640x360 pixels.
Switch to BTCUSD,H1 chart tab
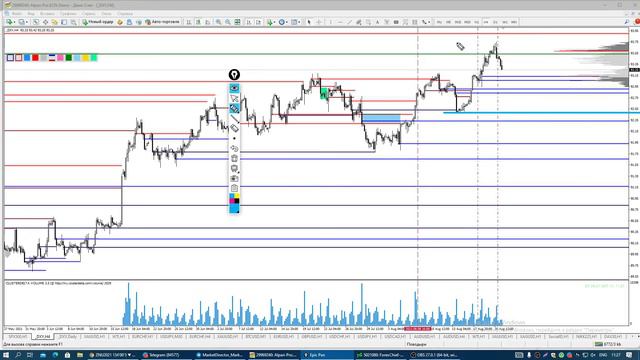pos(256,337)
